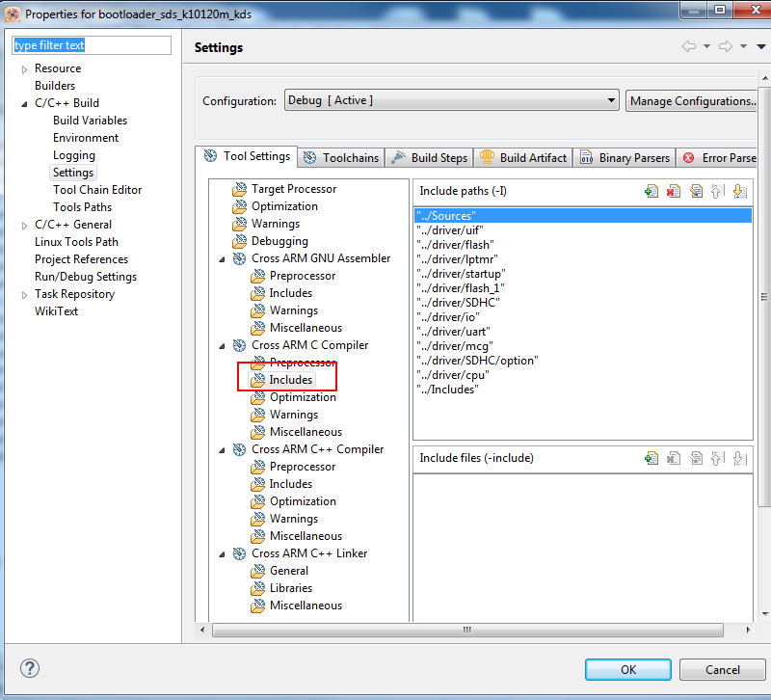The image size is (771, 700).
Task: Click the horizontal scrollbar thumb
Action: [x=467, y=630]
